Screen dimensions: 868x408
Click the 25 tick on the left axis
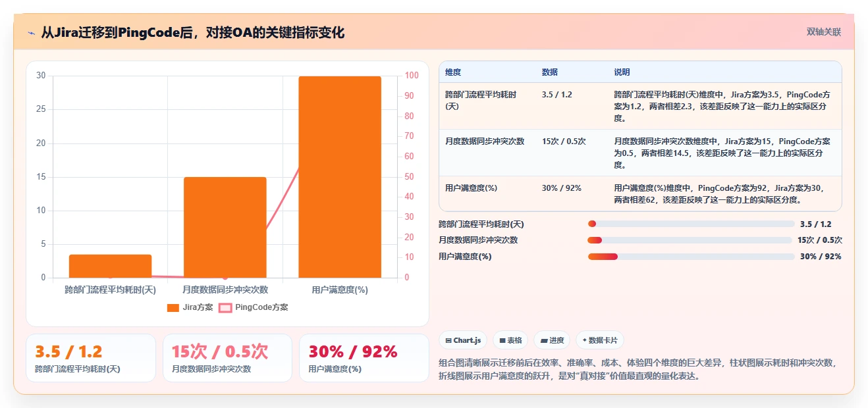(41, 109)
